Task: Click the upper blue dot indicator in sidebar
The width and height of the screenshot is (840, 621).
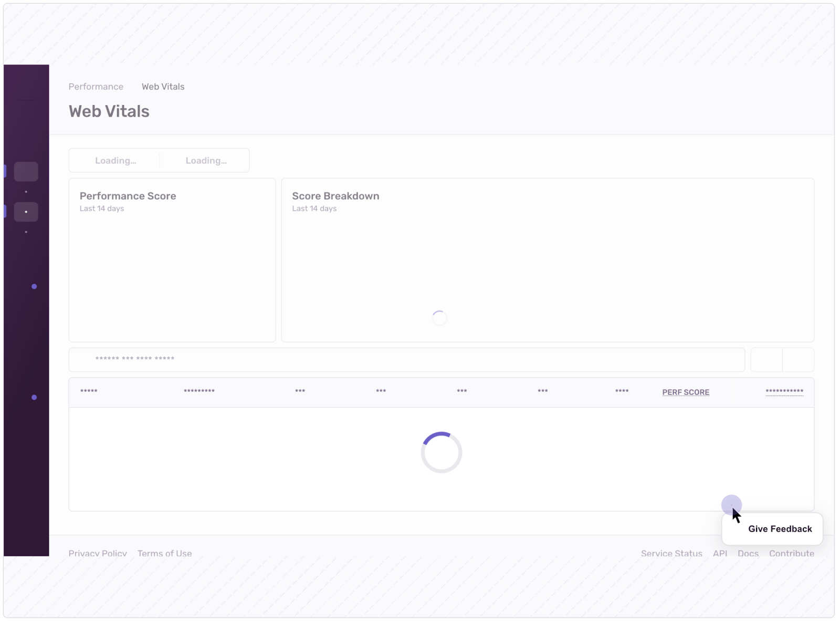Action: point(34,286)
